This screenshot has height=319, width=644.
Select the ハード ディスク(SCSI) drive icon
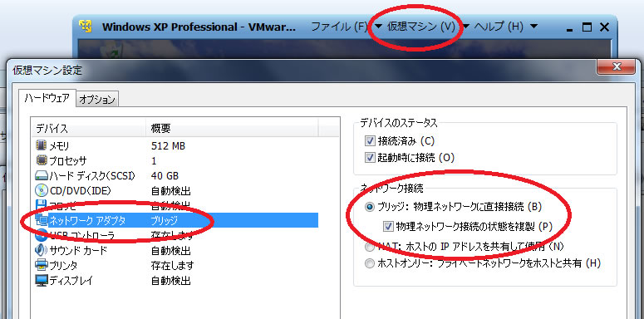41,176
